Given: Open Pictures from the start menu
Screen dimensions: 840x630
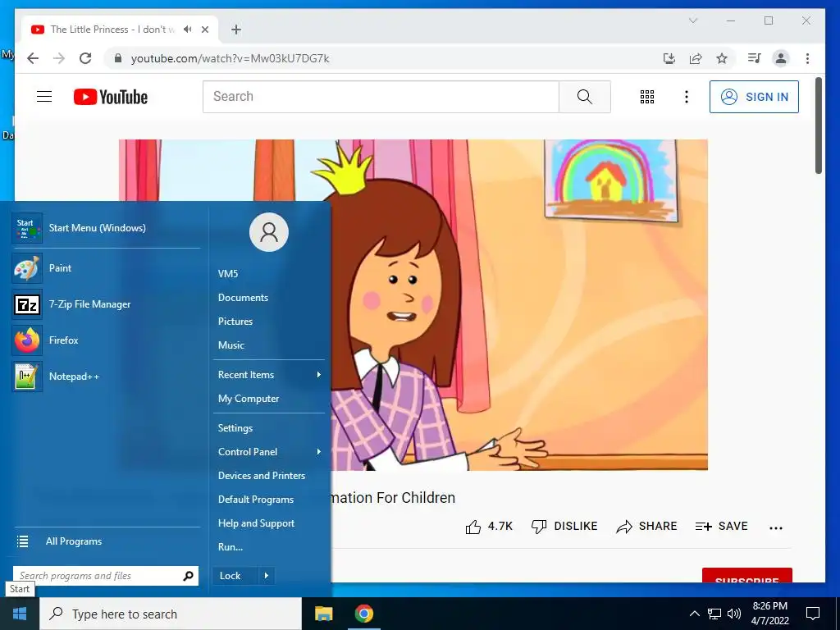Looking at the screenshot, I should click(235, 322).
